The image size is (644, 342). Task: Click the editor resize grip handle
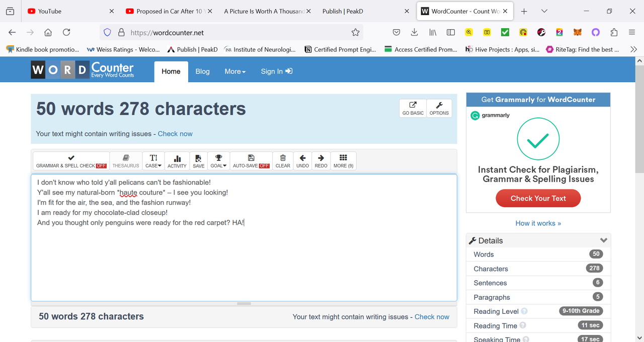pos(244,304)
